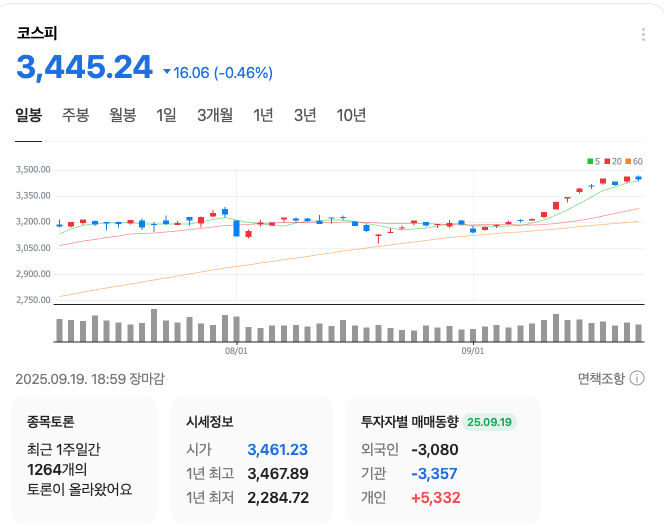This screenshot has width=664, height=532.
Task: Click the orange 60-day moving average legend swatch
Action: point(628,161)
